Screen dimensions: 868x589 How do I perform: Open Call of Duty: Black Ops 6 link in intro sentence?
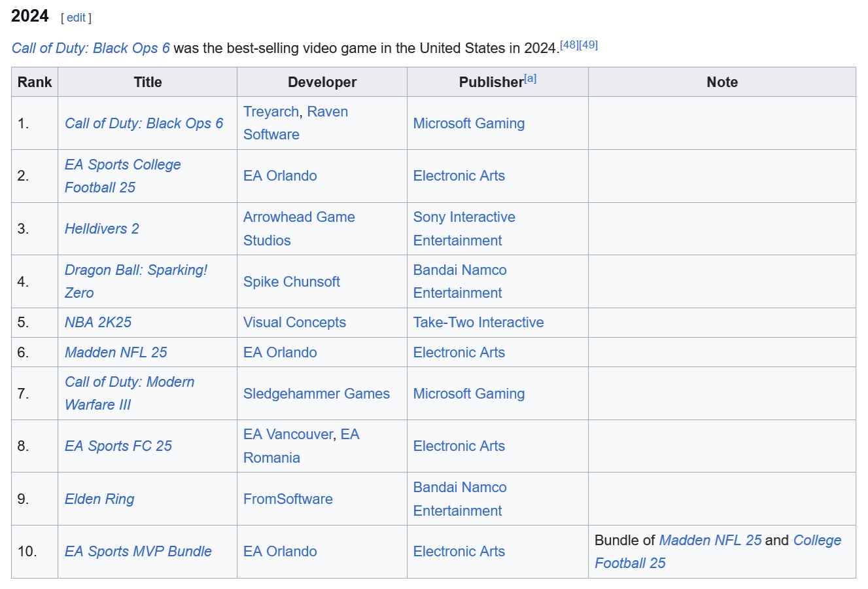click(91, 48)
